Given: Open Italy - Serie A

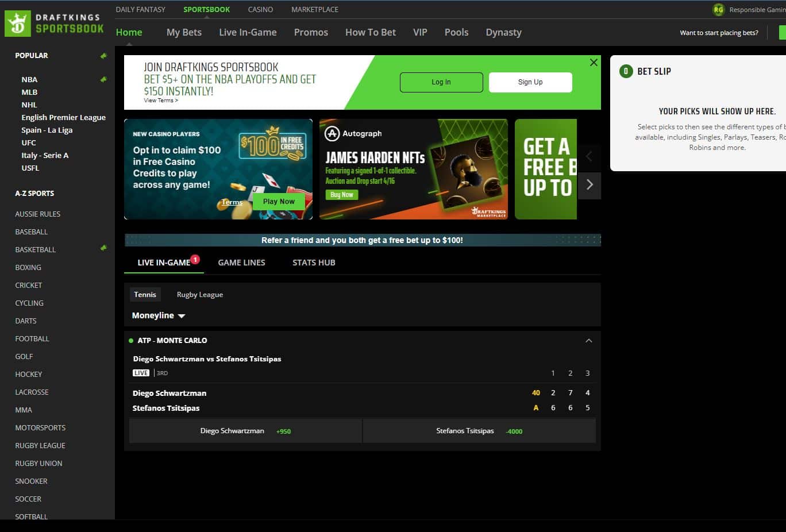Looking at the screenshot, I should point(45,155).
